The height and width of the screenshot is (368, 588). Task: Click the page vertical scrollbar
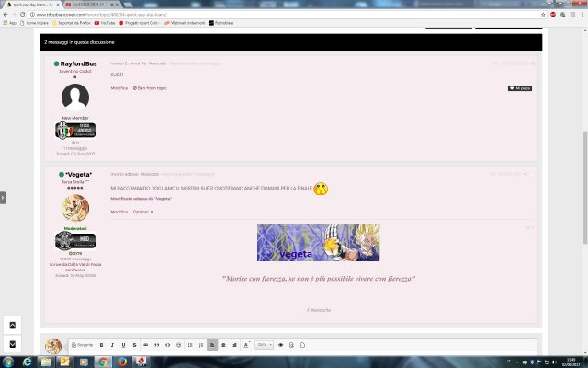pos(584,187)
